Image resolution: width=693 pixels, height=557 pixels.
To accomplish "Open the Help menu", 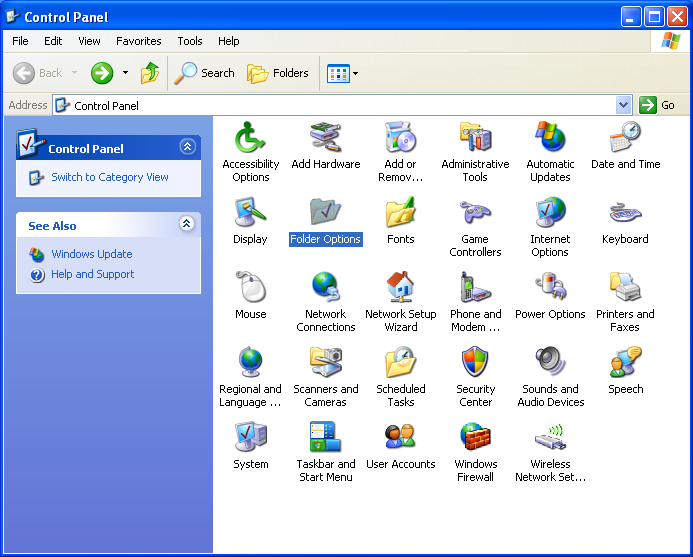I will coord(228,41).
